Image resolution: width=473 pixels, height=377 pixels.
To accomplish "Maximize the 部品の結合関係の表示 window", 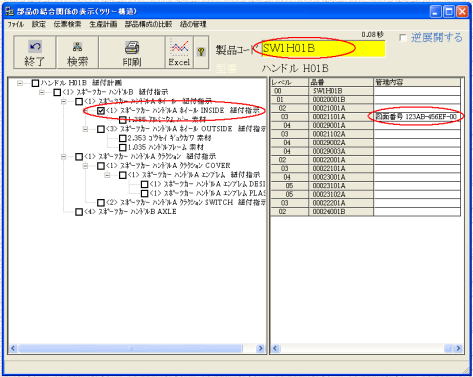I will pyautogui.click(x=449, y=12).
